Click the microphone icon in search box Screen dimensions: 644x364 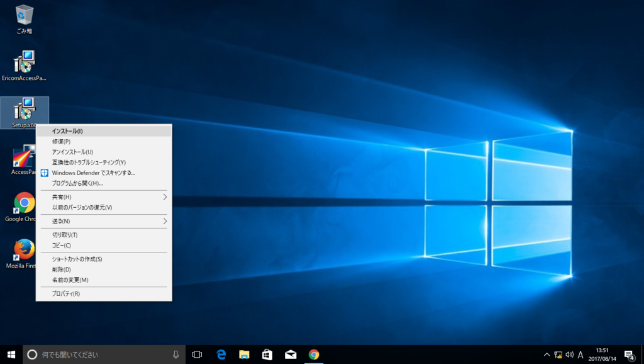pos(176,355)
